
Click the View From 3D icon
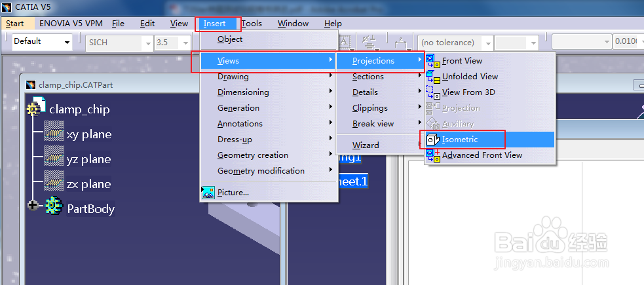point(433,92)
